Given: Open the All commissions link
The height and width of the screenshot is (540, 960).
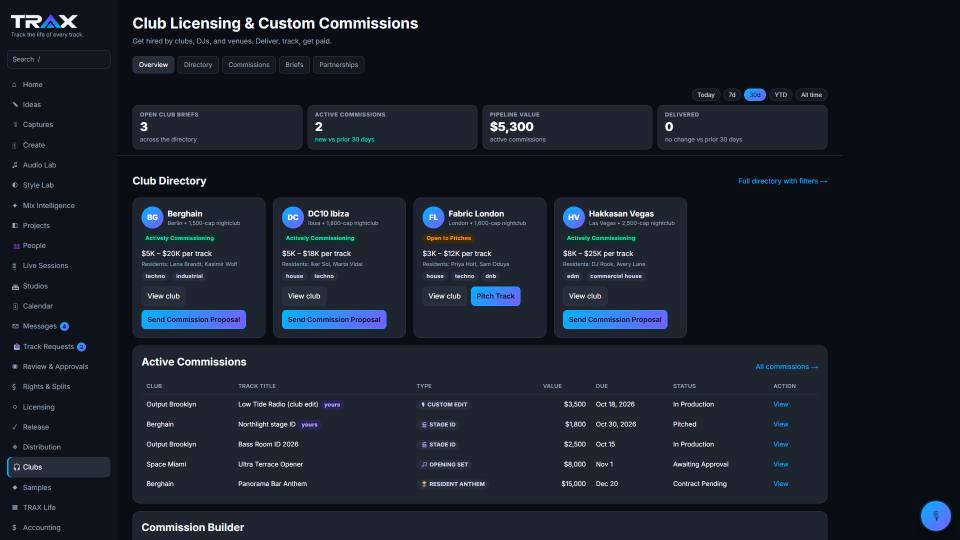Looking at the screenshot, I should (787, 367).
